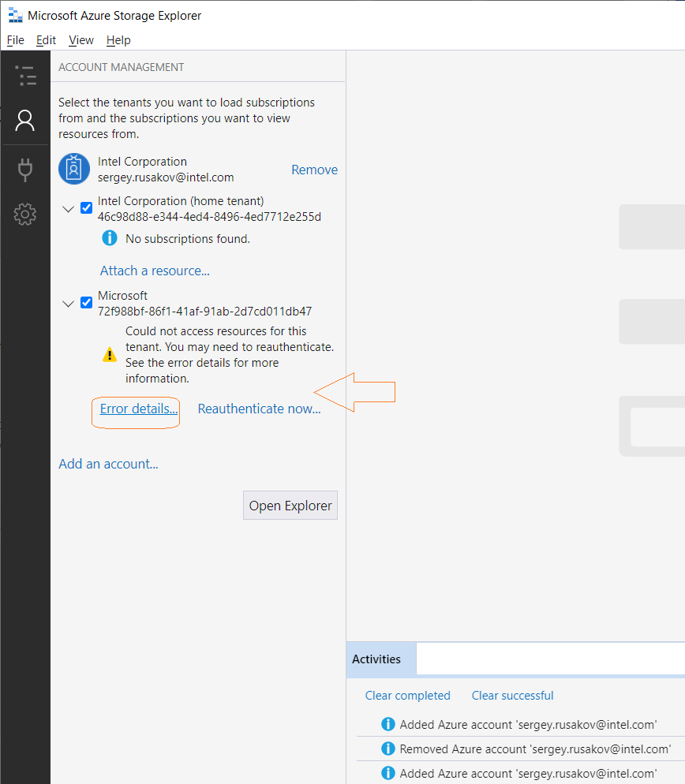Click the Microsoft tenant name label

coord(122,296)
